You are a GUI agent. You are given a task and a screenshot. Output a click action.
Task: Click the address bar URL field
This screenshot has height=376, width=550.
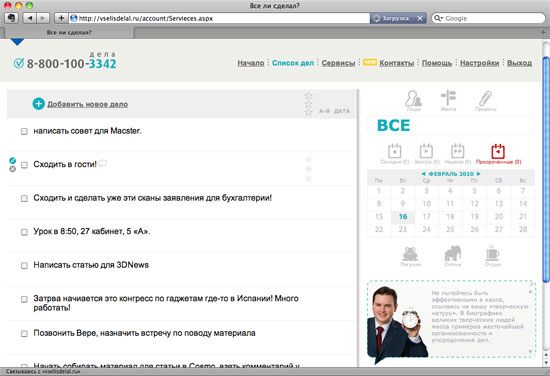pos(219,18)
